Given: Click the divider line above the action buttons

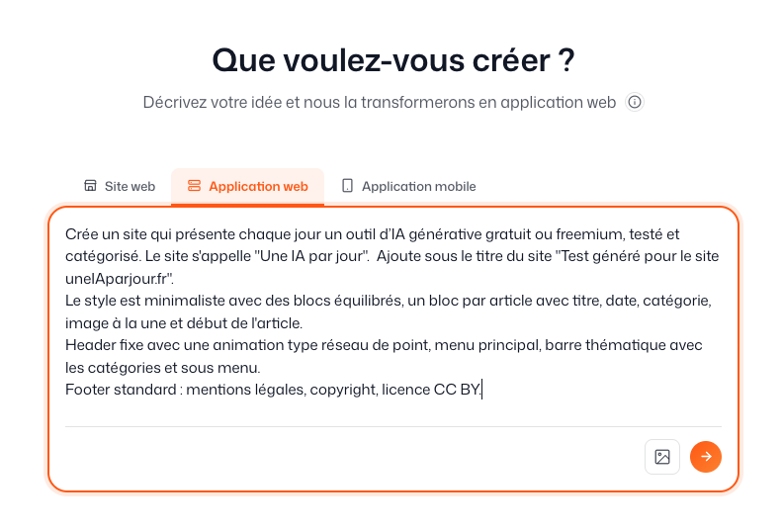Looking at the screenshot, I should (x=393, y=427).
